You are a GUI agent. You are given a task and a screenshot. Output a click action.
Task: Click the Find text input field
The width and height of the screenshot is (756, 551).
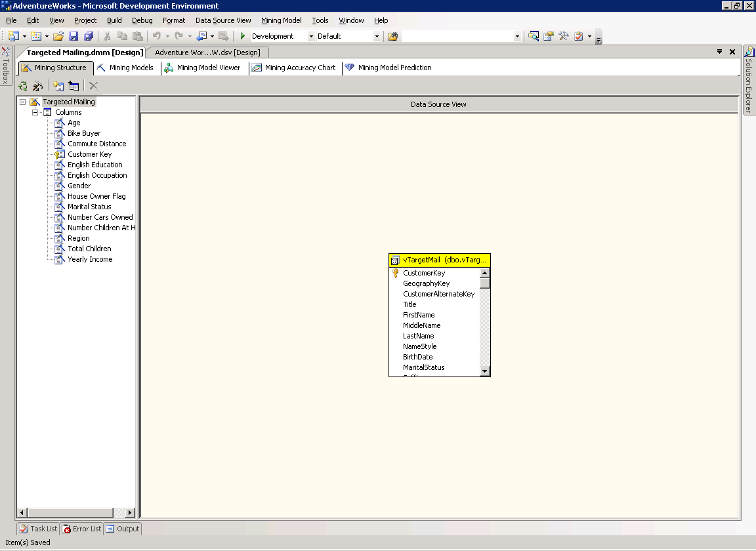point(457,36)
